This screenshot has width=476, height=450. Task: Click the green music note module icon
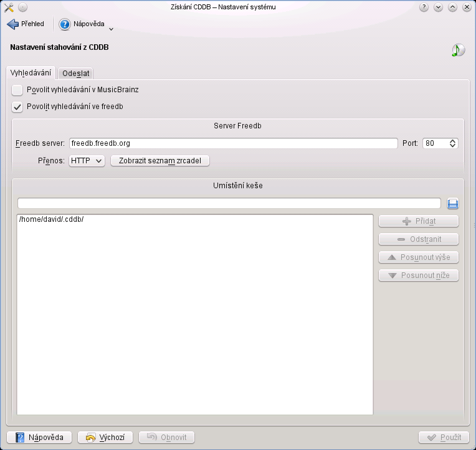458,50
